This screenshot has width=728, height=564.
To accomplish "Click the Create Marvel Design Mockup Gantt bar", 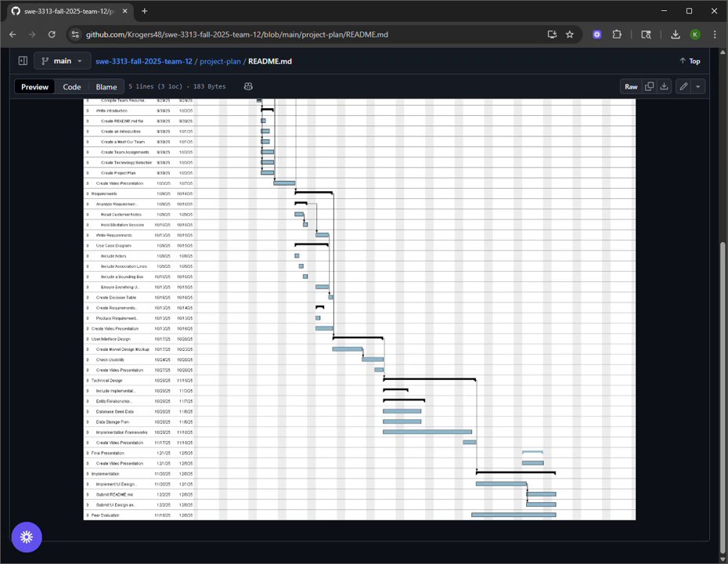I will click(x=348, y=349).
